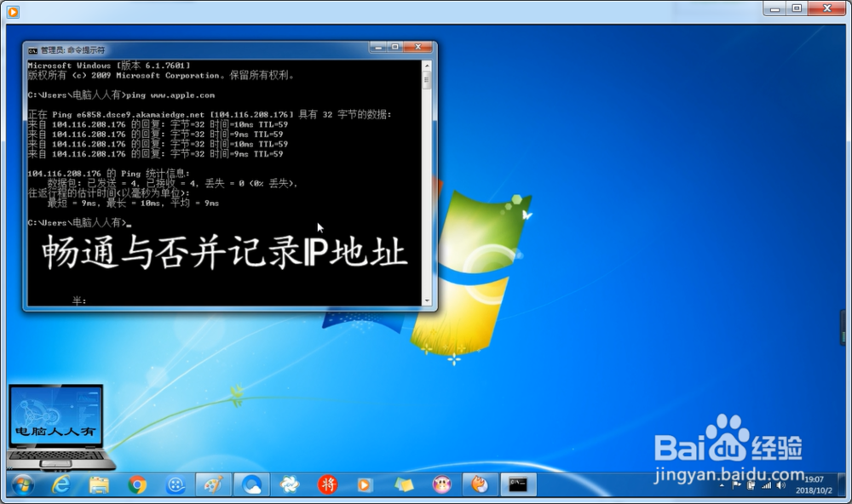852x504 pixels.
Task: Click the 'ping www.apple.com' command line text
Action: [170, 95]
